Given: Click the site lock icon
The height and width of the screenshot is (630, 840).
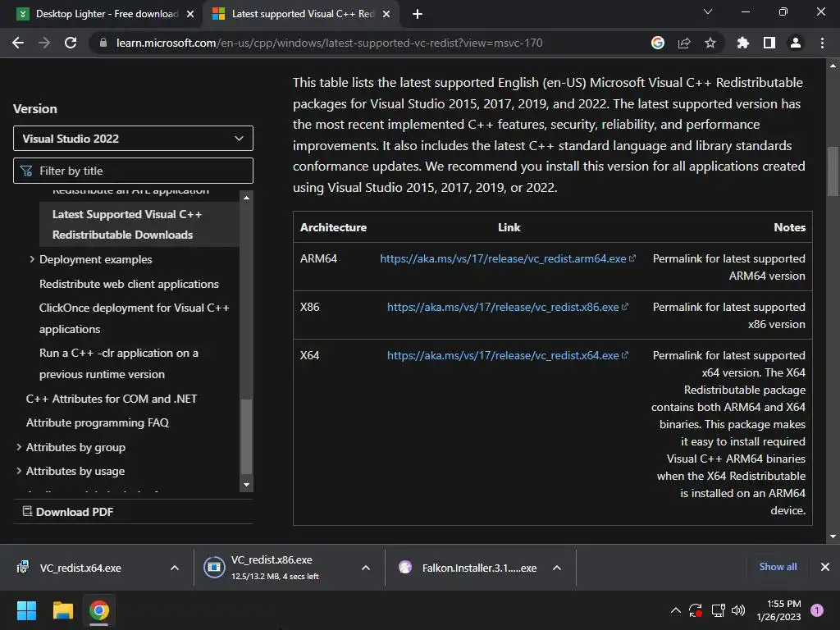Looking at the screenshot, I should tap(103, 43).
